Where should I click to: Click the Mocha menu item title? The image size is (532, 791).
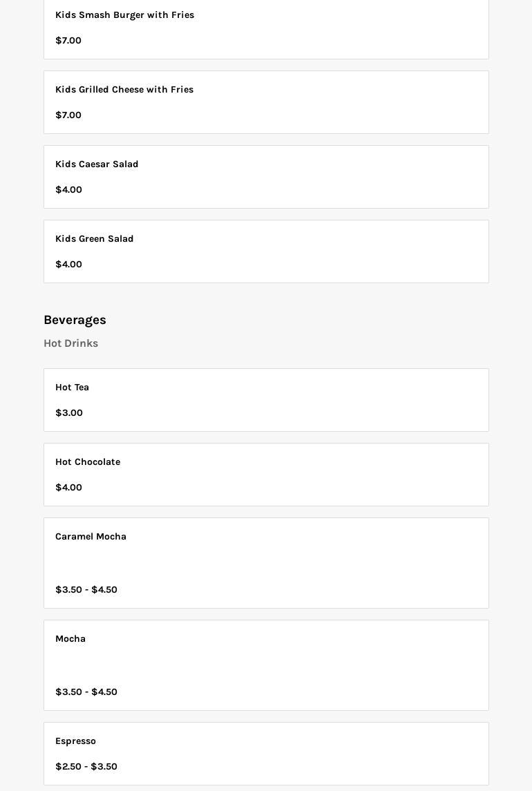(x=70, y=639)
